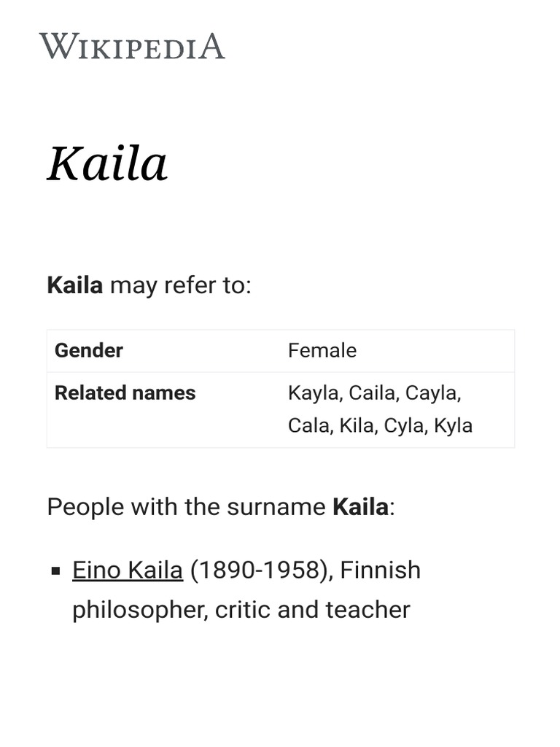Click the square bullet before Eino Kaila
The height and width of the screenshot is (747, 560).
55,571
